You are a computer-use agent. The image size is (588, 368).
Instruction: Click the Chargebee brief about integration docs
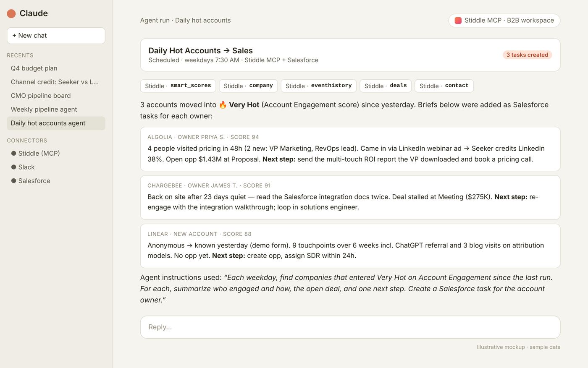(343, 202)
